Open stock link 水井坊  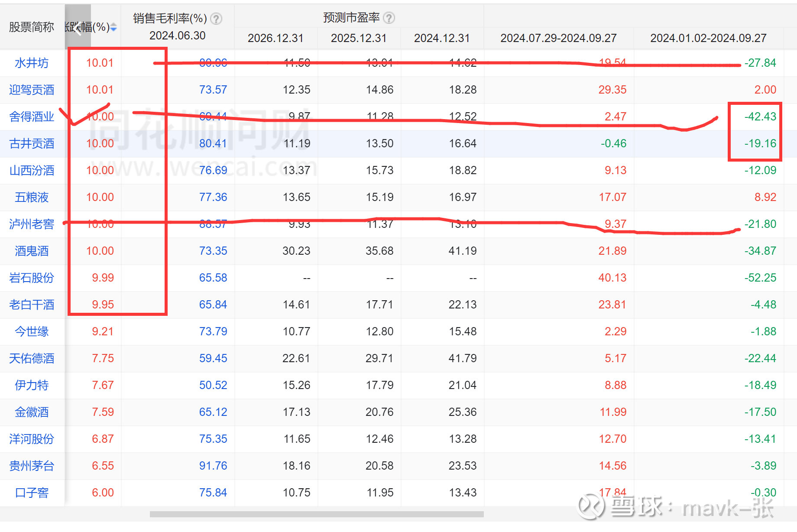tap(32, 63)
